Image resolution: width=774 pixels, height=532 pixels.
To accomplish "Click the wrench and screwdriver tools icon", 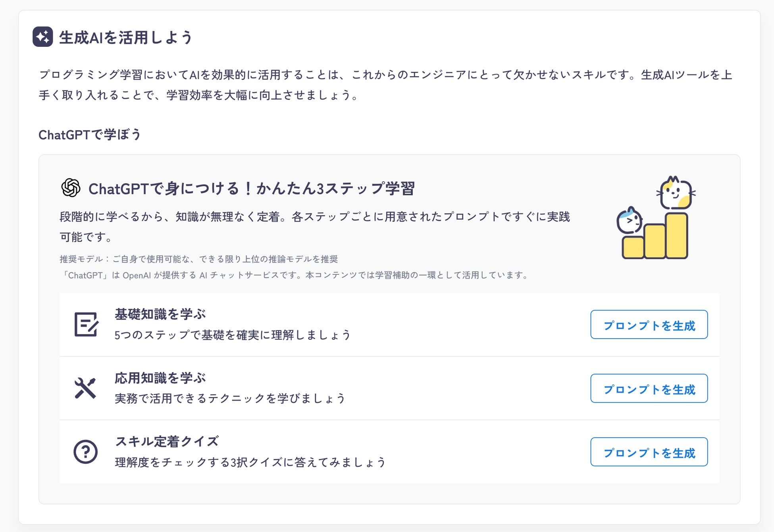I will click(x=85, y=388).
